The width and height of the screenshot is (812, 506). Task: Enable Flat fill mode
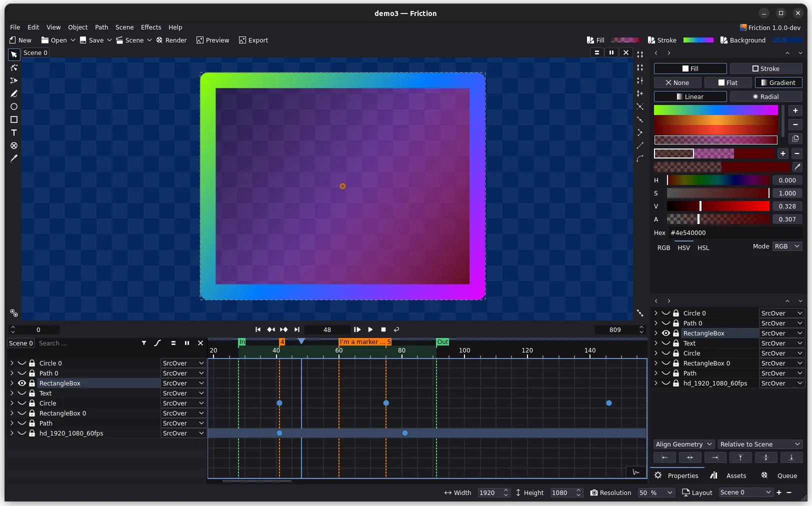727,82
